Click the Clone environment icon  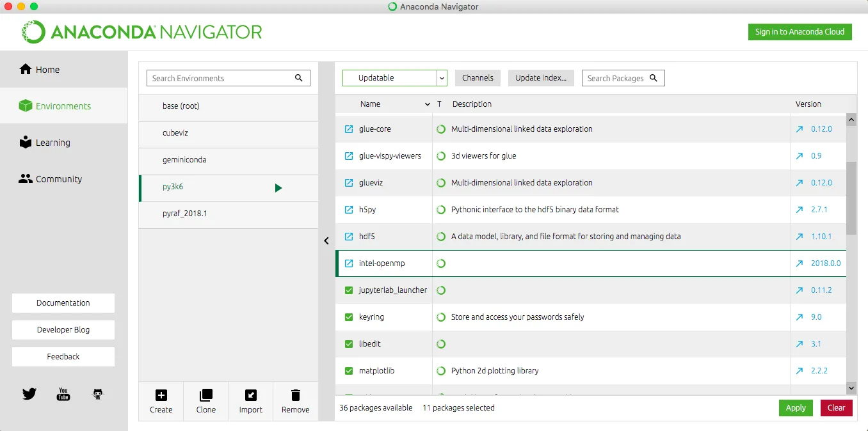pyautogui.click(x=206, y=395)
